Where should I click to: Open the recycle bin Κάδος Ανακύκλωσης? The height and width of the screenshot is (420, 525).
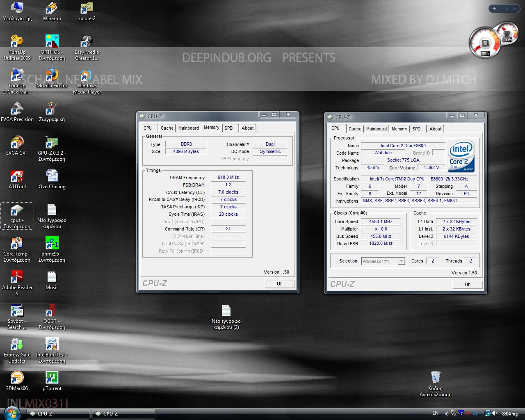pyautogui.click(x=435, y=384)
